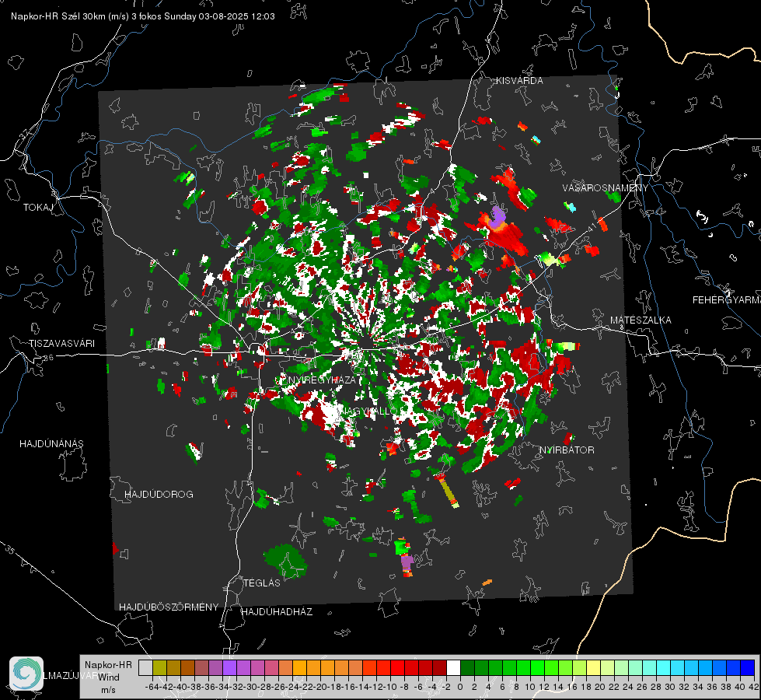Select the NYÍREGYHÁZA city label
The image size is (761, 700).
point(322,380)
